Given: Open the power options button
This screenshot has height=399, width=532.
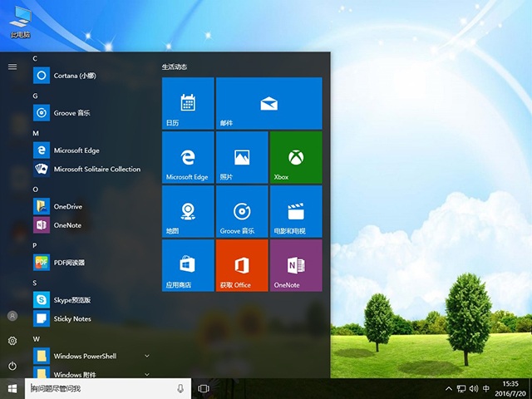Looking at the screenshot, I should (x=12, y=366).
